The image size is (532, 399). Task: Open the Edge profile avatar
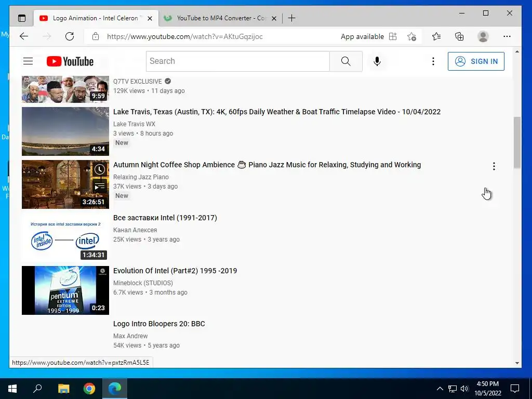483,36
